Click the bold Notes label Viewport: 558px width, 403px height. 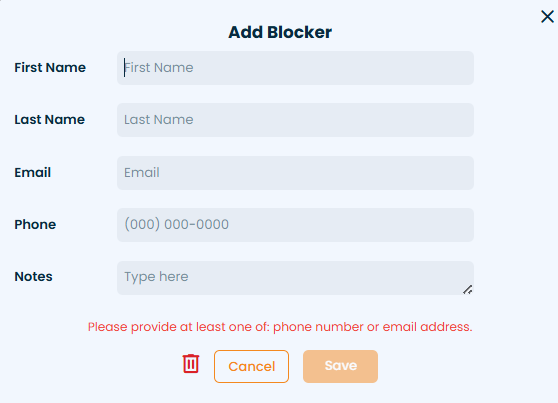(33, 276)
